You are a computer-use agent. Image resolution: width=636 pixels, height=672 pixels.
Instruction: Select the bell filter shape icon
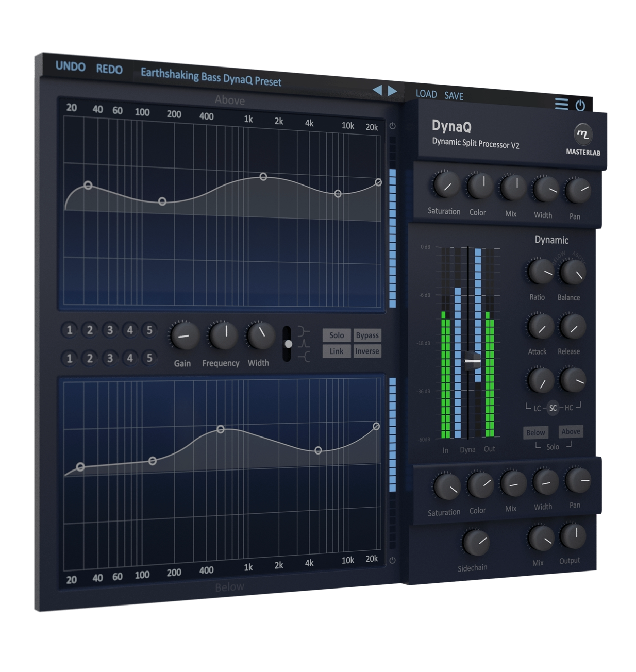pos(304,344)
